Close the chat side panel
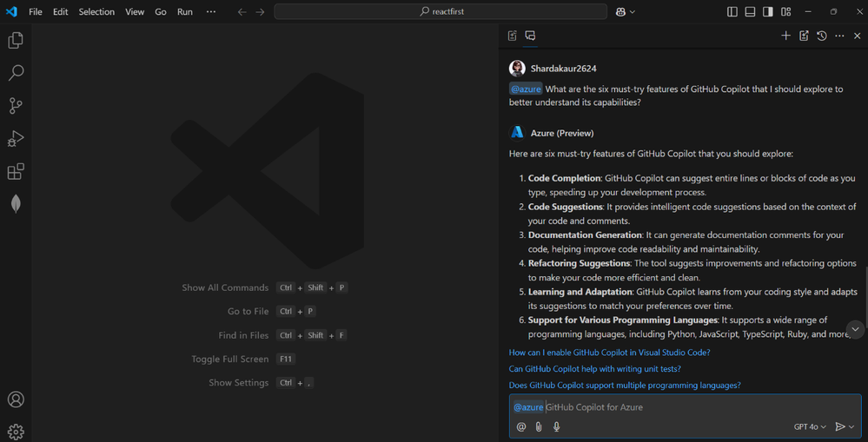Screen dimensions: 868x442 (x=857, y=36)
